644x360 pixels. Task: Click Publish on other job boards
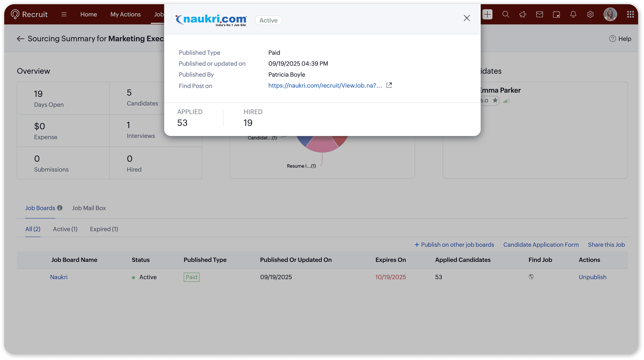(454, 244)
